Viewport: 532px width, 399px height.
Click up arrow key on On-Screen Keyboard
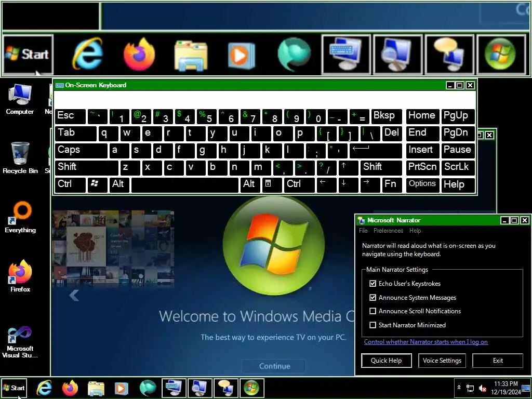point(349,168)
